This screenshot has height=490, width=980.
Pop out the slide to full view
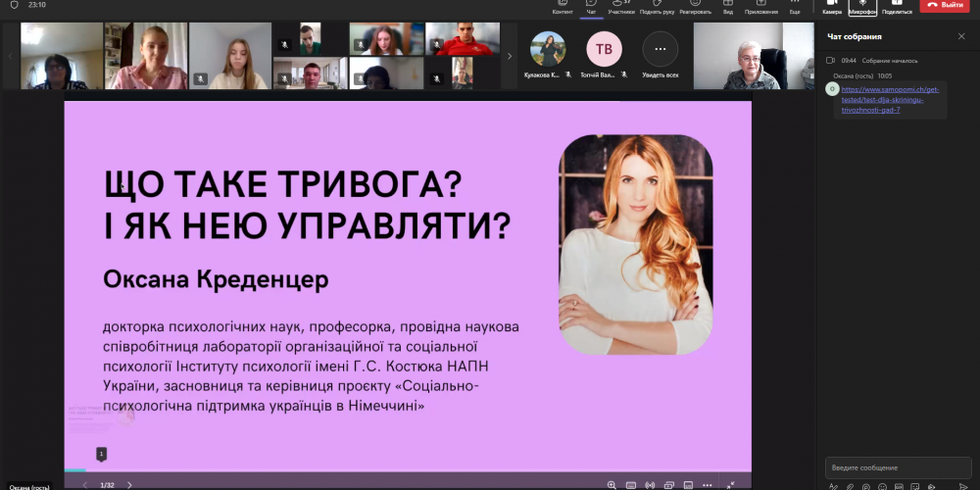(730, 484)
